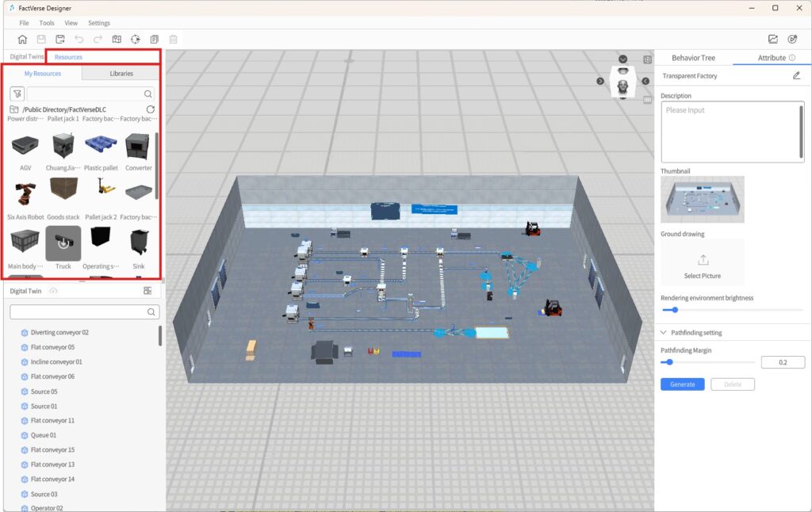Open the map icon in the toolbar
Viewport: 812px width, 512px height.
[117, 38]
